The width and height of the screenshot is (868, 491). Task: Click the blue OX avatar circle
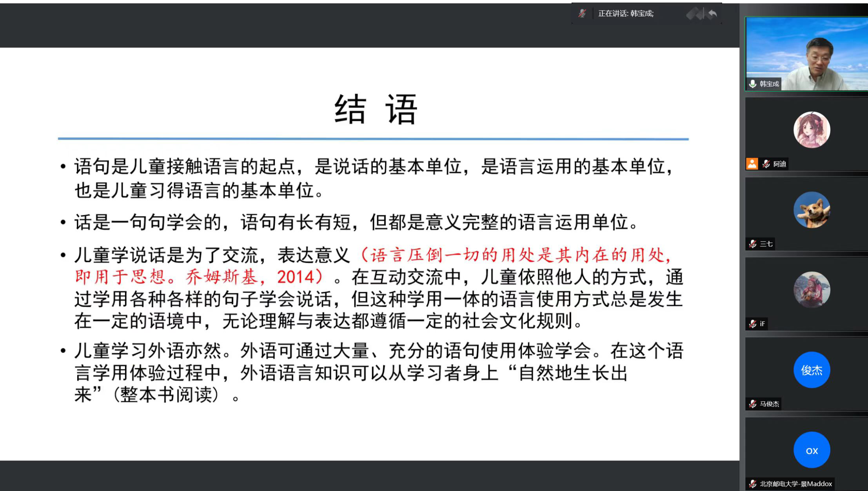812,450
